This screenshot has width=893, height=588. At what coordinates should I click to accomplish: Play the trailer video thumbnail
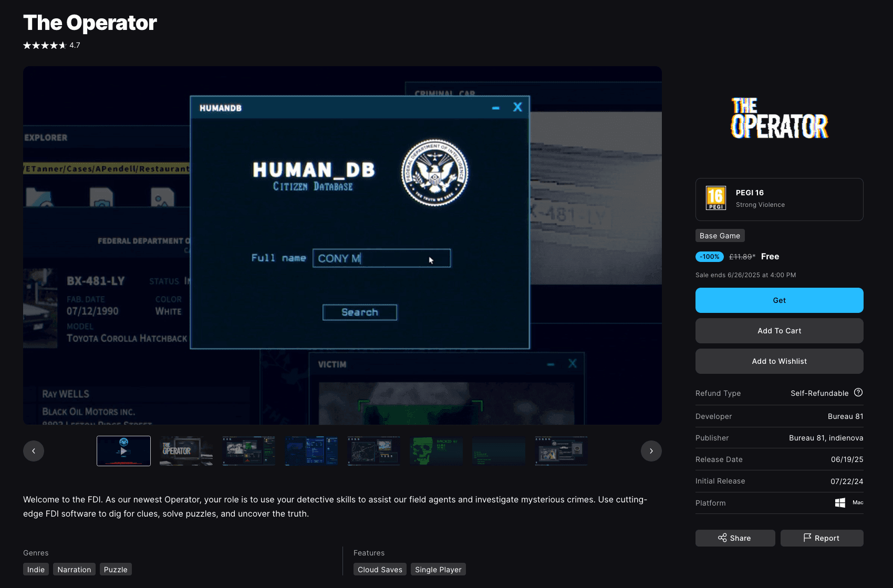click(123, 451)
